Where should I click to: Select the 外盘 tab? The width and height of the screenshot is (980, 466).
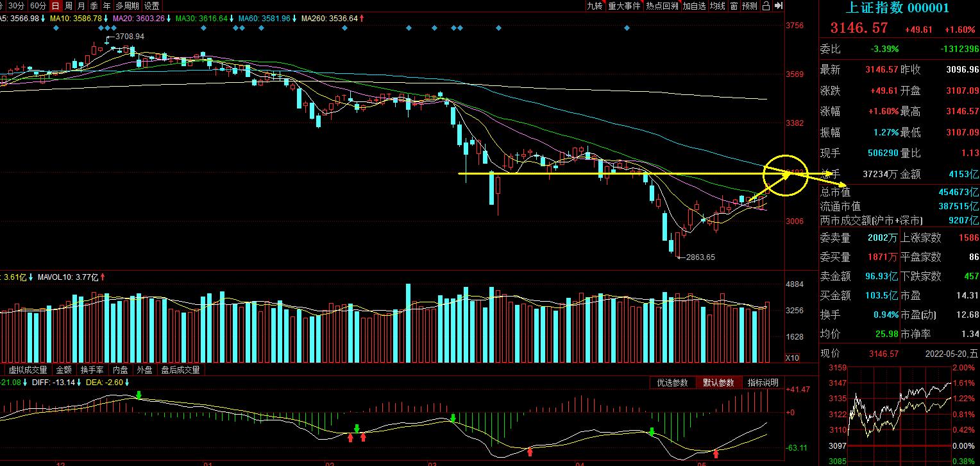coord(144,370)
